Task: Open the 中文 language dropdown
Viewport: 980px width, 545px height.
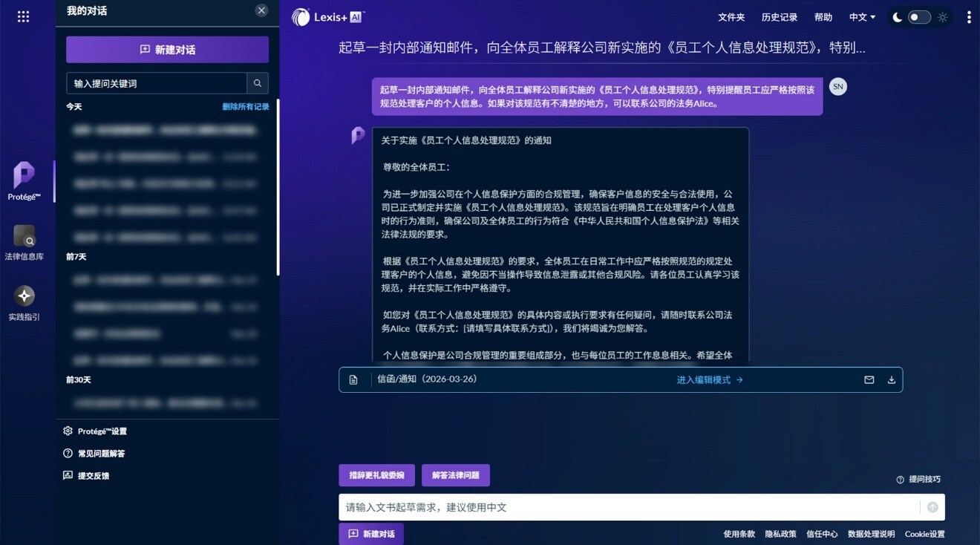Action: point(863,17)
